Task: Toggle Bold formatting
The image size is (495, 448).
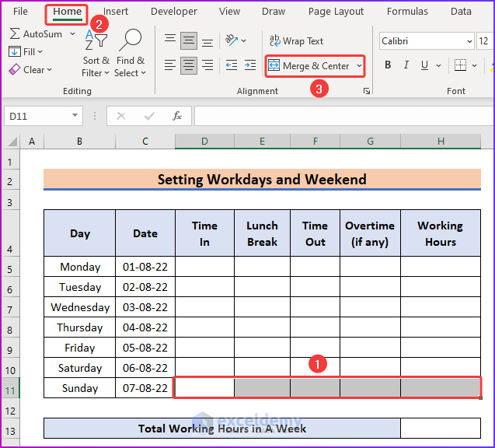Action: pyautogui.click(x=388, y=65)
